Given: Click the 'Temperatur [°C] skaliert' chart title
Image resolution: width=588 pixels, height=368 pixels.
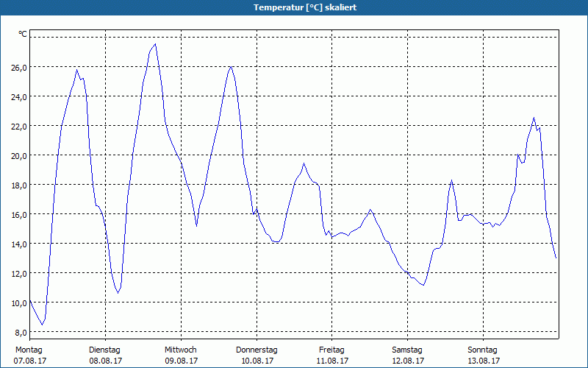Looking at the screenshot, I should [x=305, y=7].
